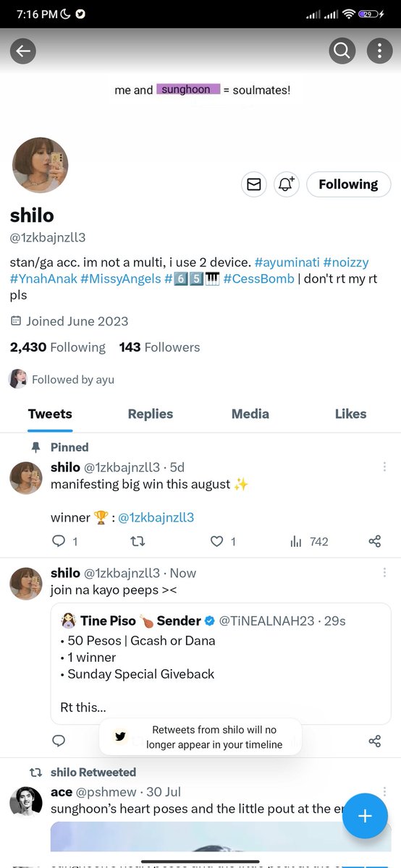This screenshot has height=868, width=401.
Task: Open the 2,430 Following list
Action: [58, 347]
